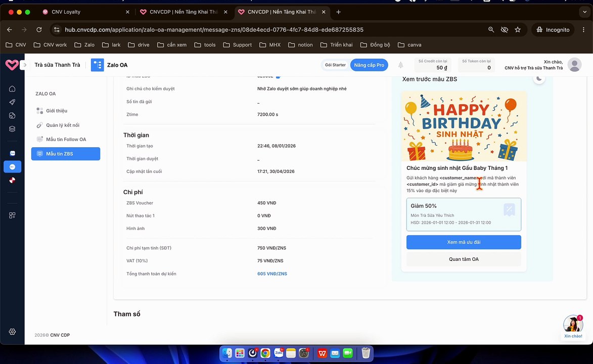Click the Xem mã ưu đãi button

tap(464, 242)
